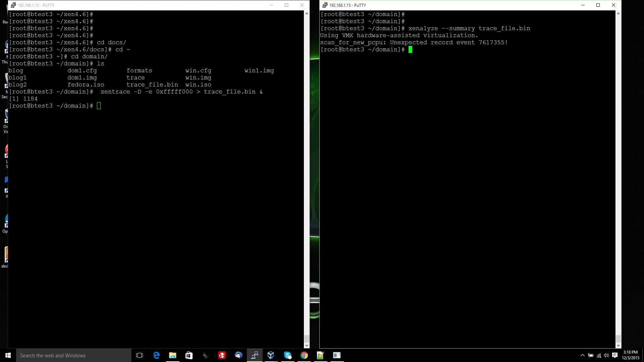Viewport: 644px width, 362px height.
Task: Expand hidden system tray icons
Action: [x=582, y=355]
